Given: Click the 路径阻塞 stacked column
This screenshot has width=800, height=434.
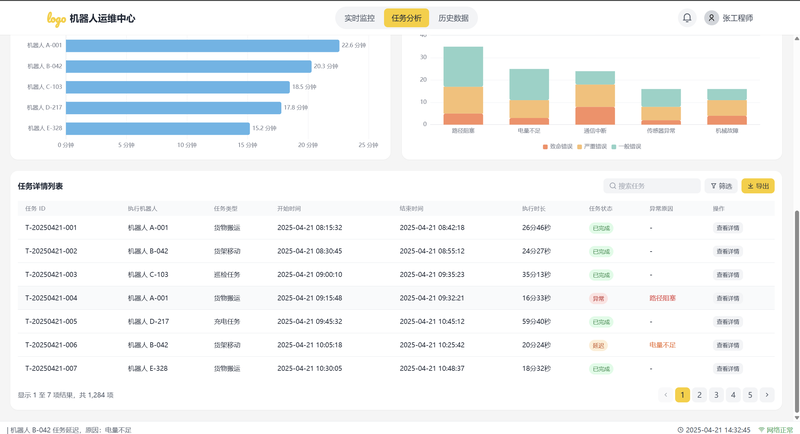Looking at the screenshot, I should [463, 86].
